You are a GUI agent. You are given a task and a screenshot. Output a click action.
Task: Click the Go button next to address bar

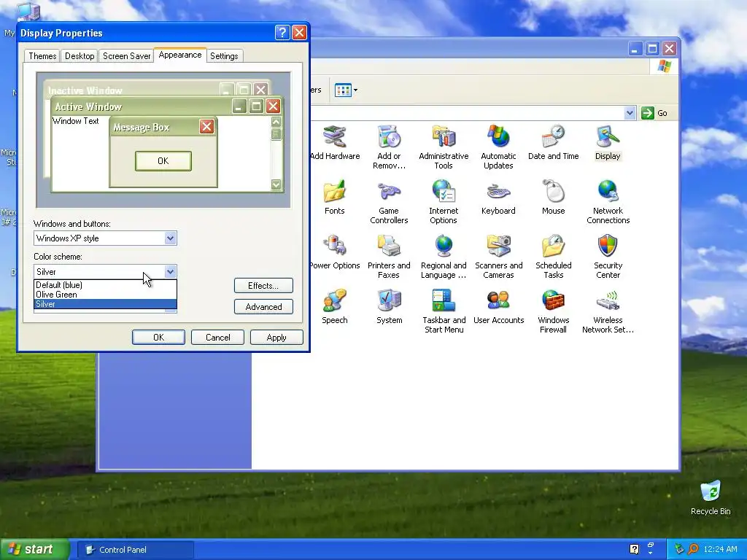(654, 113)
